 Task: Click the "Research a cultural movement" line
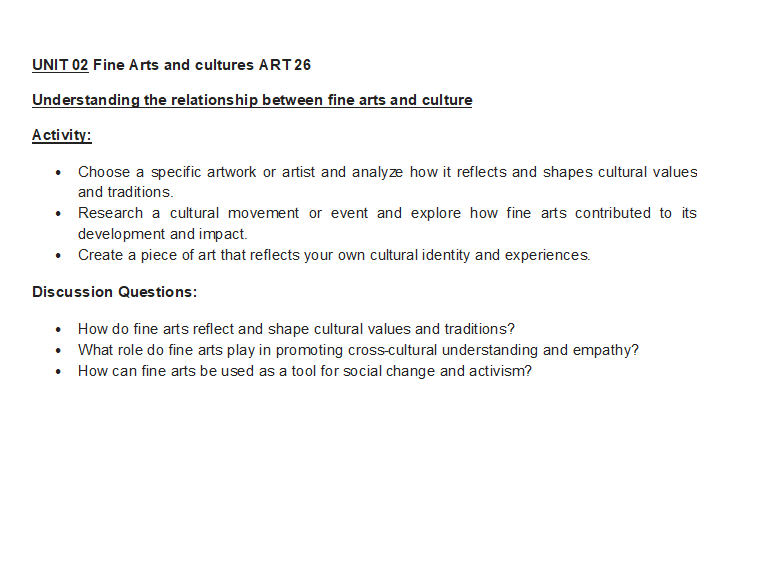point(387,213)
